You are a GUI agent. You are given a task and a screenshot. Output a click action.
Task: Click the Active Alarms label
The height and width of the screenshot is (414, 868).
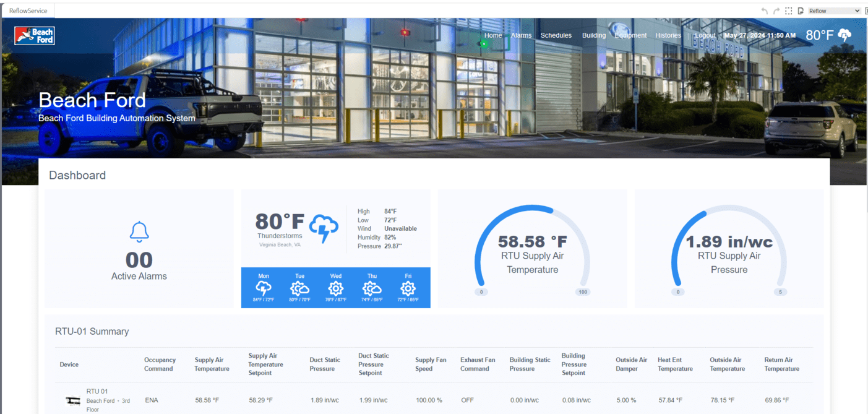139,276
